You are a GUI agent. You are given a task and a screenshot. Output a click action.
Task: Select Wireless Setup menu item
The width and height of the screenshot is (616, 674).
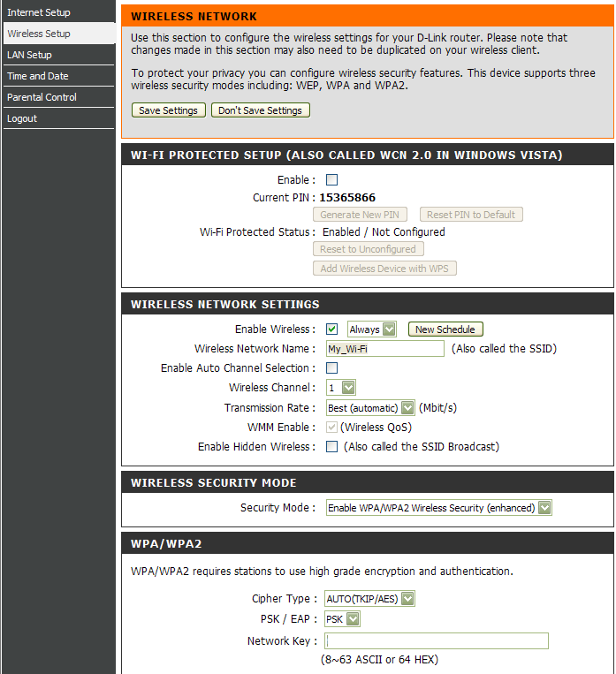[58, 34]
